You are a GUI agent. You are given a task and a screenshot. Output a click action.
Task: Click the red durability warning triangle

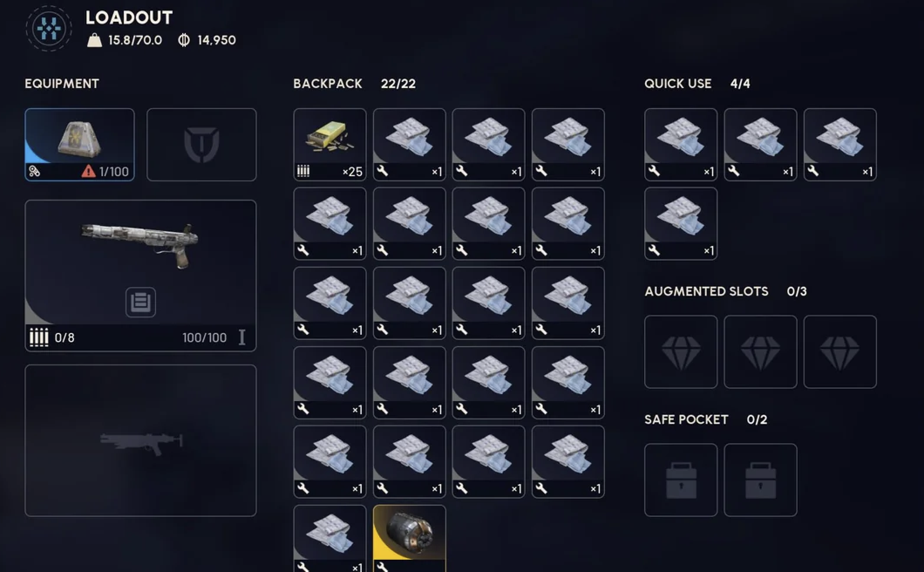coord(88,171)
